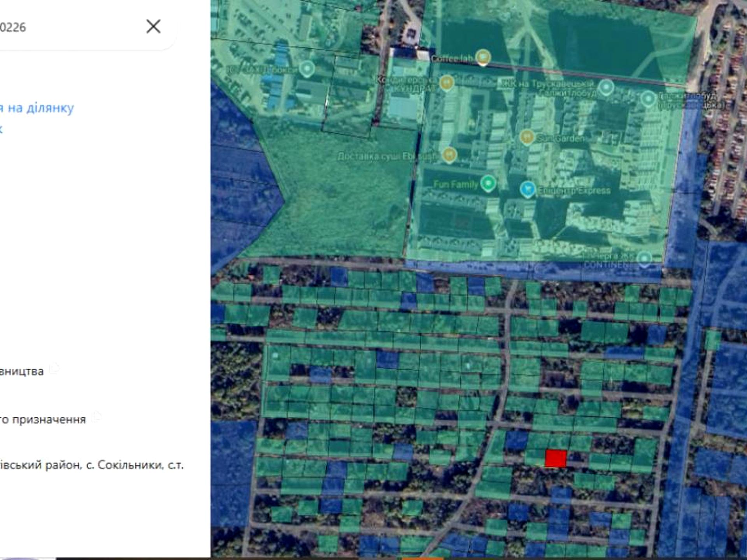This screenshot has width=747, height=560.
Task: Select the red highlighted land parcel
Action: [x=555, y=458]
